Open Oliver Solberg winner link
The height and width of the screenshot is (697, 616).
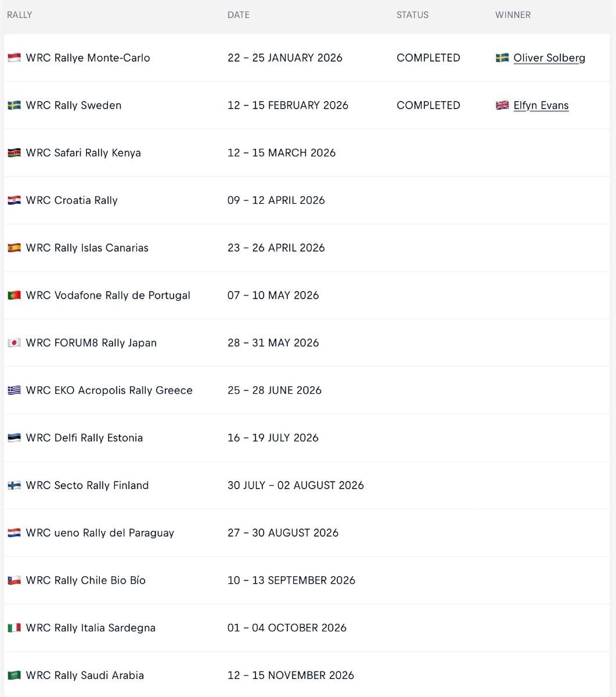click(549, 58)
